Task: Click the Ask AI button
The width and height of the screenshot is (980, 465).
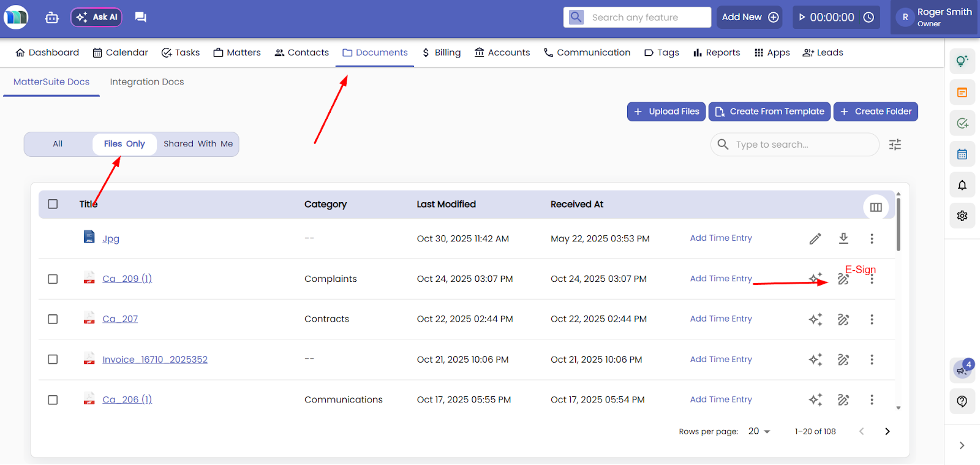Action: point(96,17)
